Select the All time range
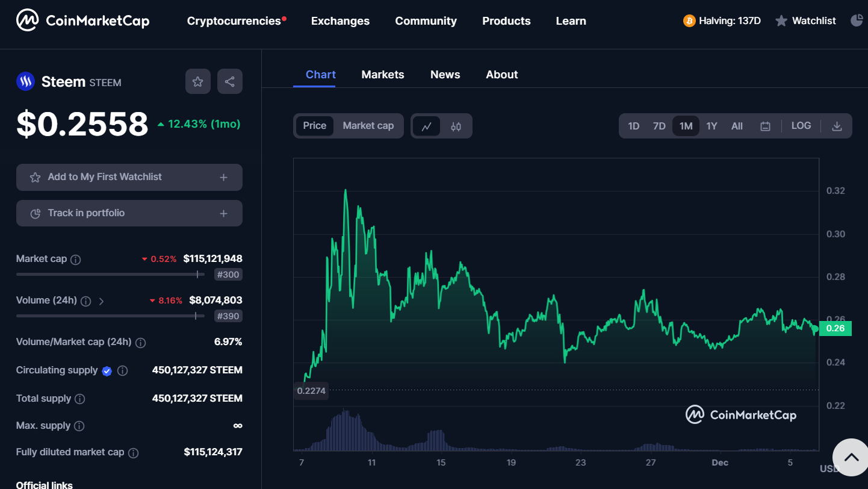 (737, 126)
